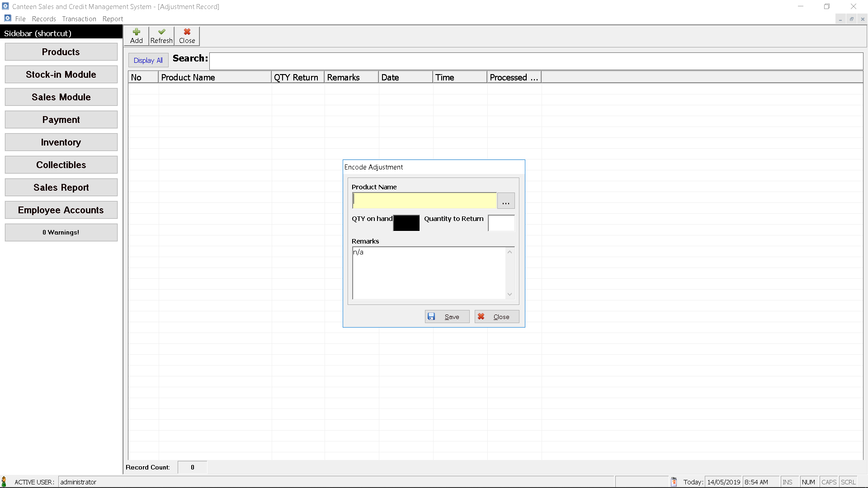Save the adjustment in the dialog
Screen dimensions: 868x488
tap(447, 317)
